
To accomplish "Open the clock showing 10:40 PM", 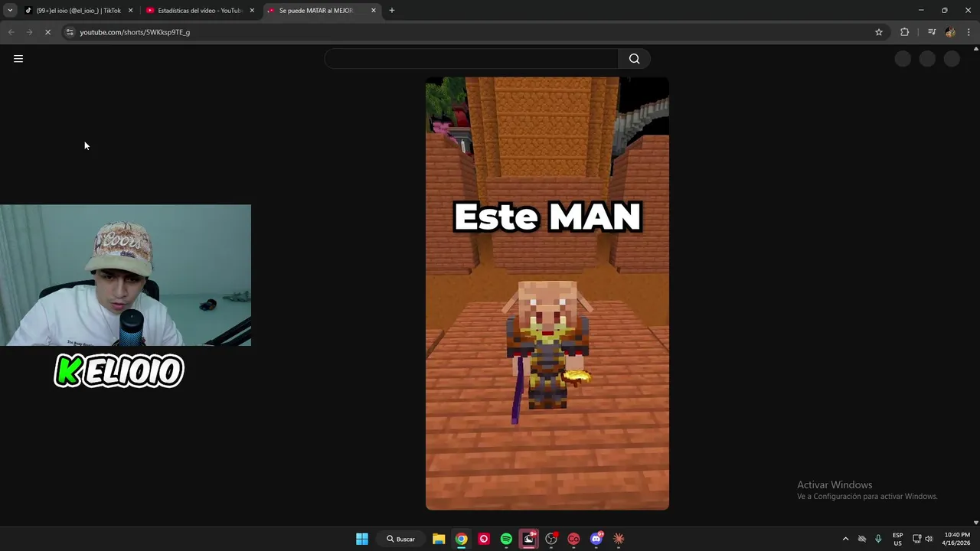I will [x=957, y=539].
